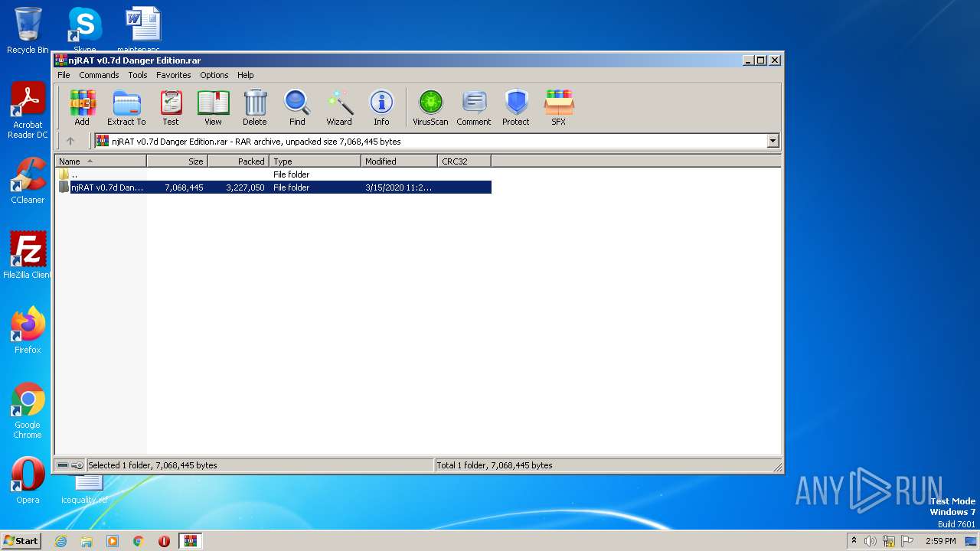Click modified date 3/15/2020 cell
The image size is (980, 551).
click(x=398, y=187)
